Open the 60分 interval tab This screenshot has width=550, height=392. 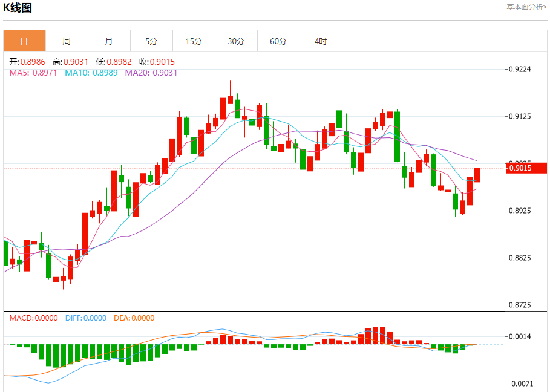[278, 41]
